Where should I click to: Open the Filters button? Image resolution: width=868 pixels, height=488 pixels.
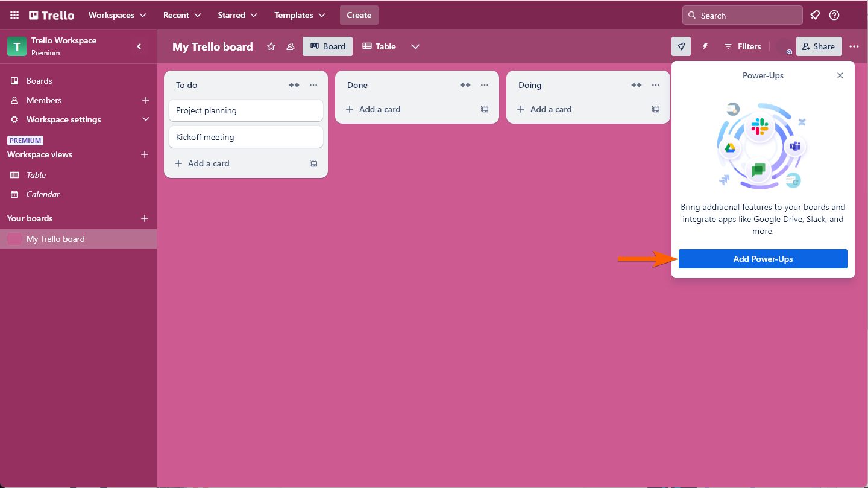[x=743, y=46]
